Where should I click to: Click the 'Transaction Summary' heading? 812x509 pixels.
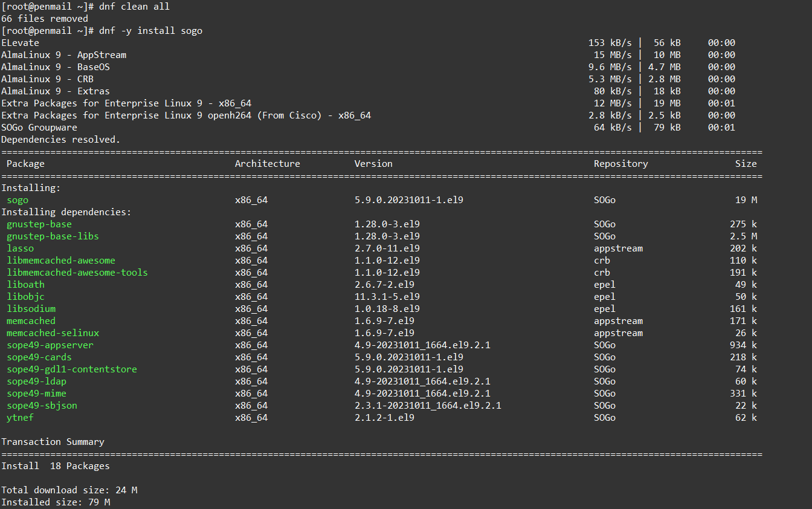(53, 442)
